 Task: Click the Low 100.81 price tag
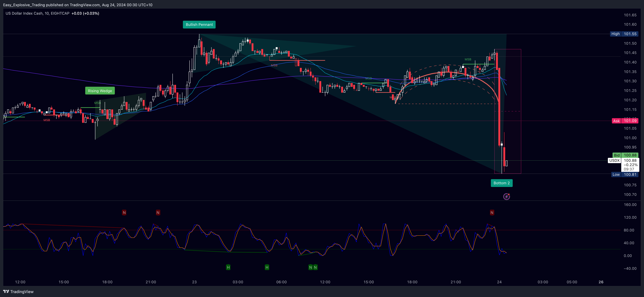[625, 174]
